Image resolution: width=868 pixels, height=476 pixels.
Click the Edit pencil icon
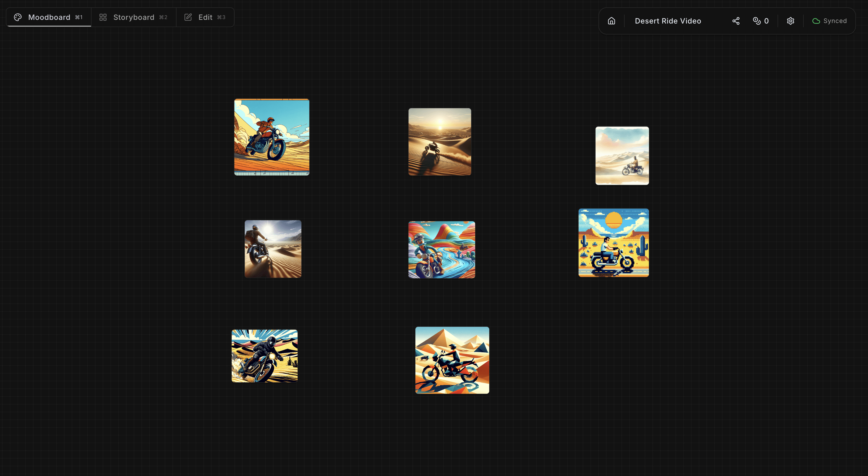tap(188, 17)
